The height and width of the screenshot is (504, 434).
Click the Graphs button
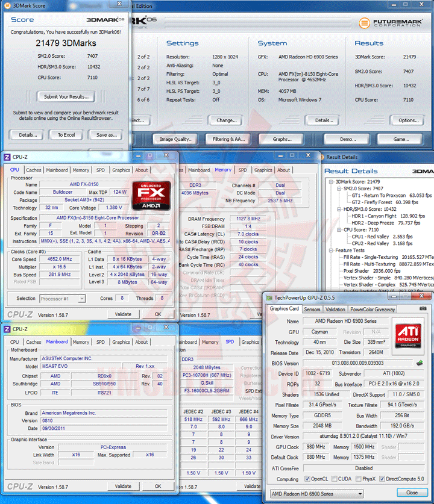coord(282,139)
